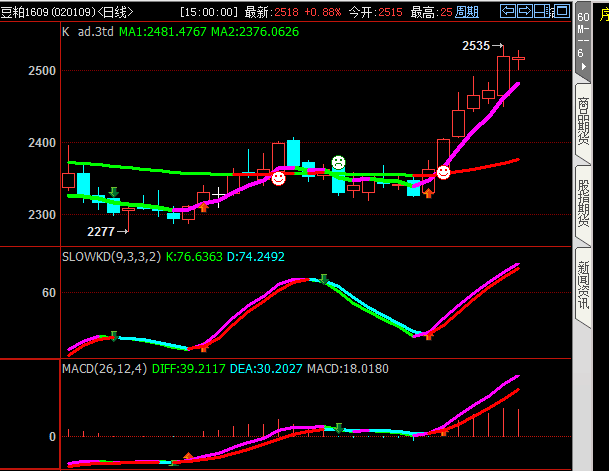
Task: Click the red smiley marker before the rally
Action: [x=443, y=172]
